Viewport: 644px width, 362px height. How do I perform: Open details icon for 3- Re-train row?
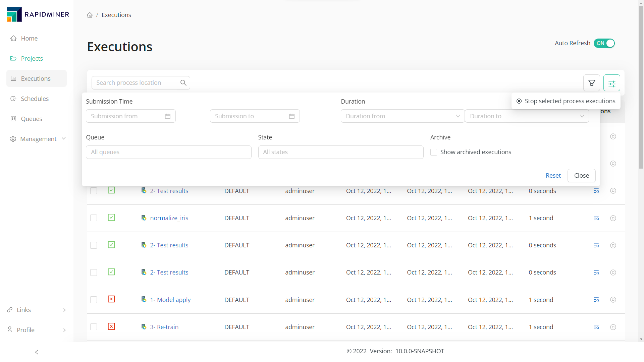(596, 327)
